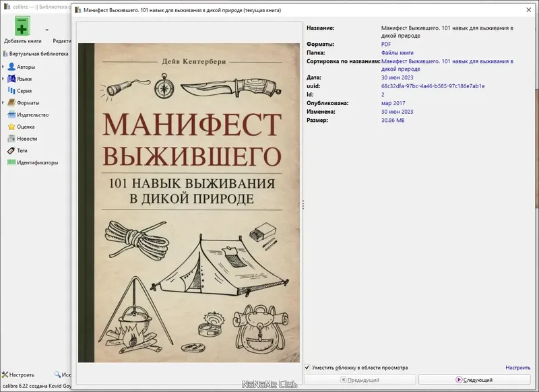
Task: Select the Теги tree item
Action: (x=22, y=150)
